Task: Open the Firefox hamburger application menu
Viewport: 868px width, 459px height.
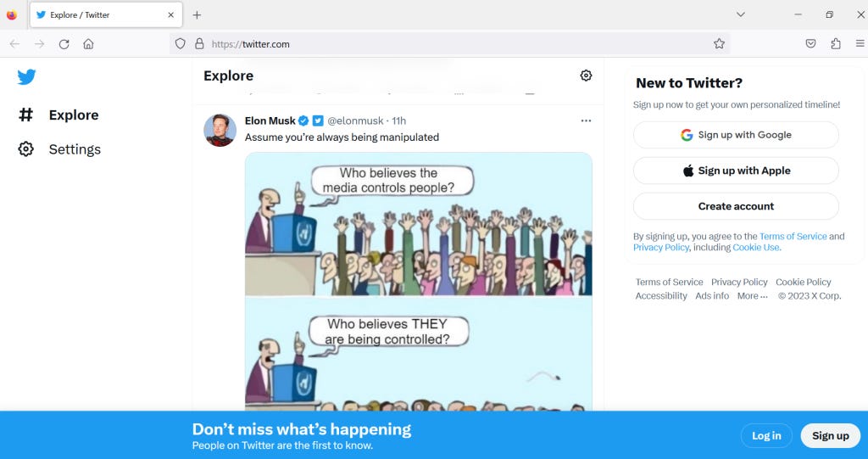Action: [860, 44]
